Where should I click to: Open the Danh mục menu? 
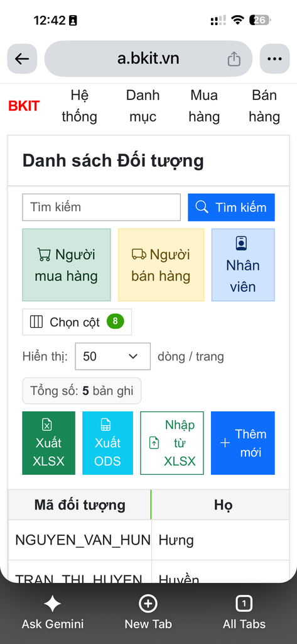(143, 106)
